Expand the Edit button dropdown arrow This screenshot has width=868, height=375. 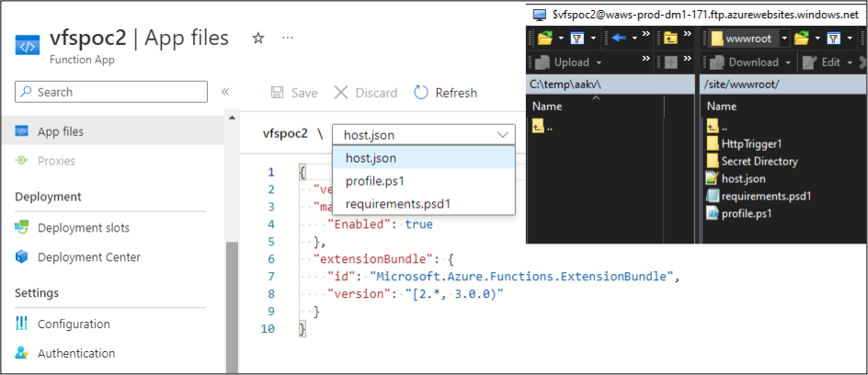(851, 62)
